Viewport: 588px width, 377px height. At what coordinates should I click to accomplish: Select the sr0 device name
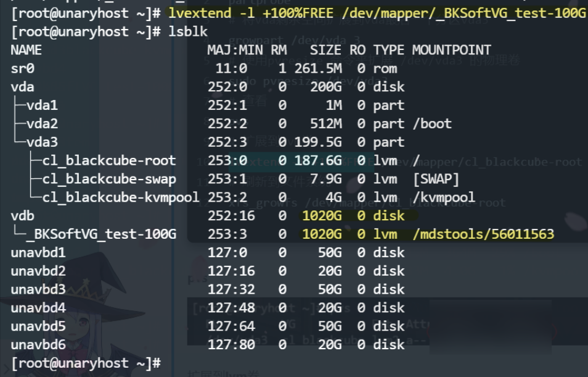click(x=22, y=68)
